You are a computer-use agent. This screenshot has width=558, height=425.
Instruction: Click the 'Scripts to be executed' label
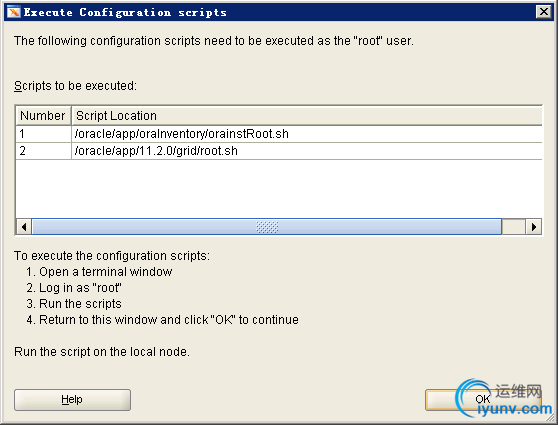tap(75, 86)
